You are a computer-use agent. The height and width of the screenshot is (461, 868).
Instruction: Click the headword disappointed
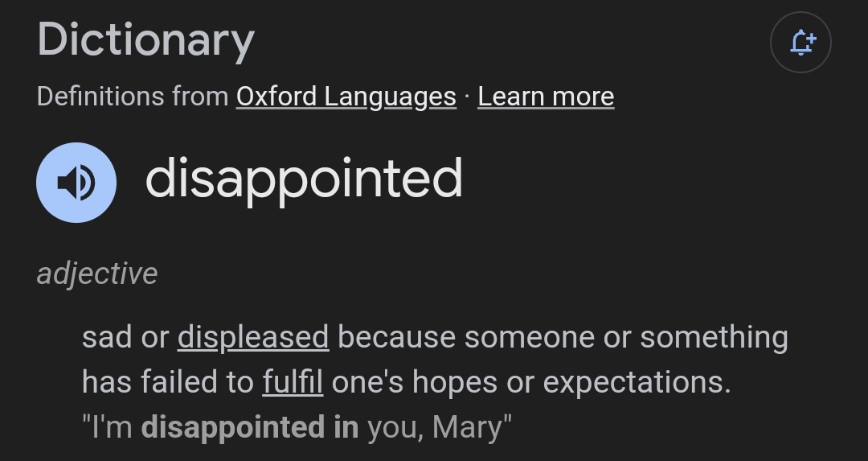click(304, 179)
